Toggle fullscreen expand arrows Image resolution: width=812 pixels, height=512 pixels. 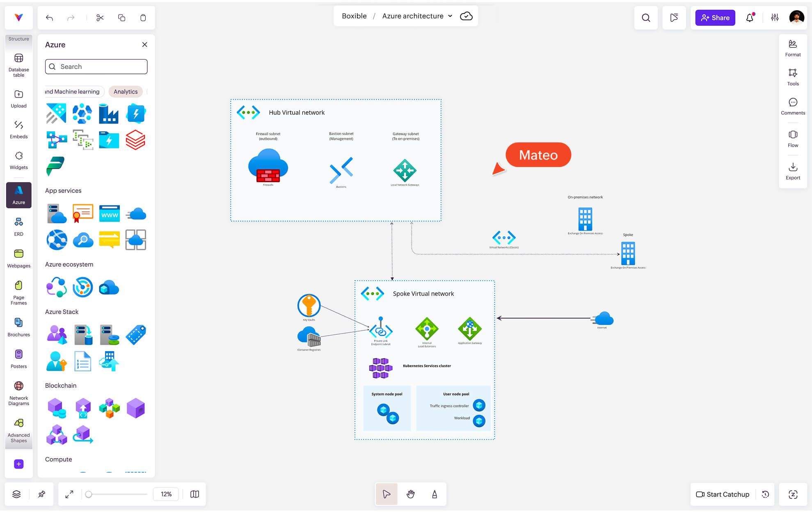[x=69, y=494]
